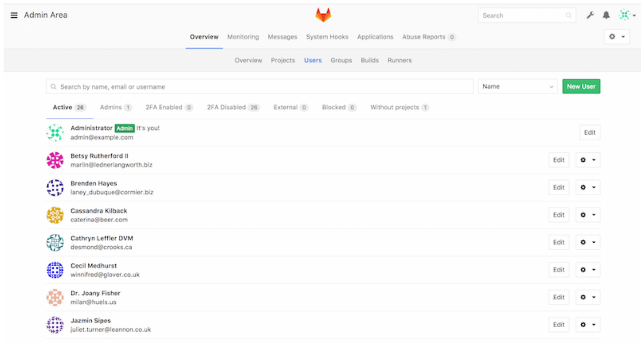Open the settings gear dropdown in header
This screenshot has width=644, height=343.
[616, 37]
